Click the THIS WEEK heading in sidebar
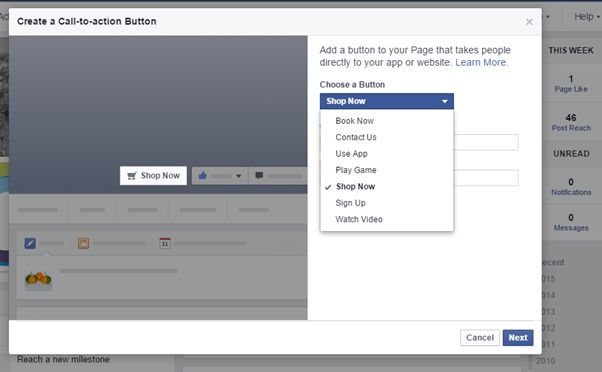Image resolution: width=602 pixels, height=372 pixels. pos(571,50)
